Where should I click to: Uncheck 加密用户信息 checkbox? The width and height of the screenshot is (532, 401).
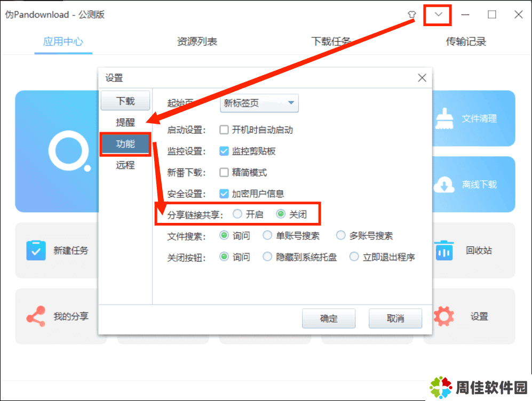coord(224,194)
